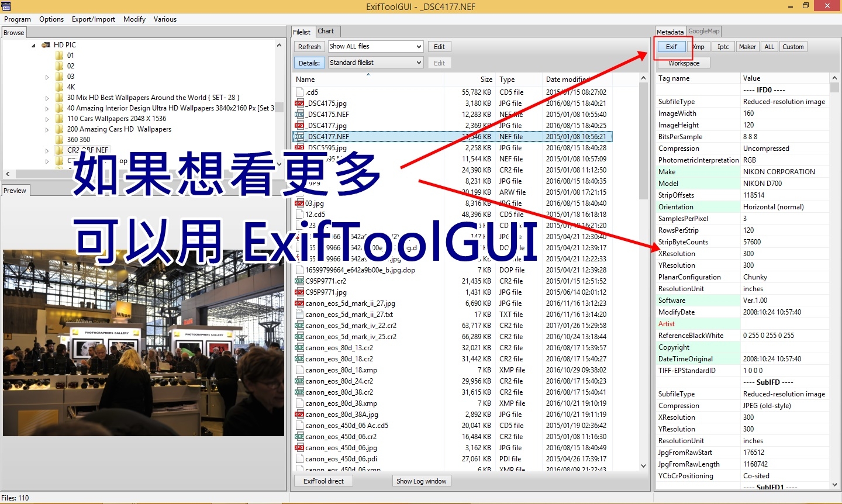Click canon_eos_80d_38A.jpg file icon

coord(299,414)
